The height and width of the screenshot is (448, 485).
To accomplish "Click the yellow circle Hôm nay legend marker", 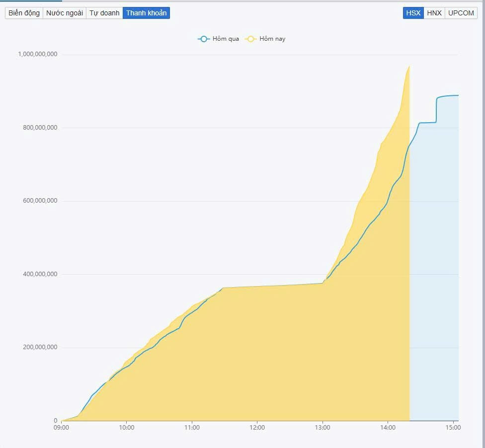I will [251, 39].
